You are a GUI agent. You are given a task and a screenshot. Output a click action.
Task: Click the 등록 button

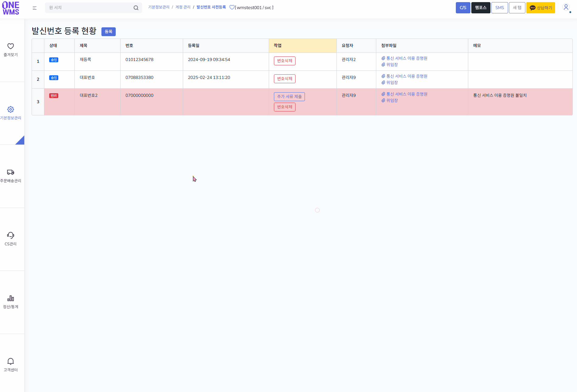point(108,32)
